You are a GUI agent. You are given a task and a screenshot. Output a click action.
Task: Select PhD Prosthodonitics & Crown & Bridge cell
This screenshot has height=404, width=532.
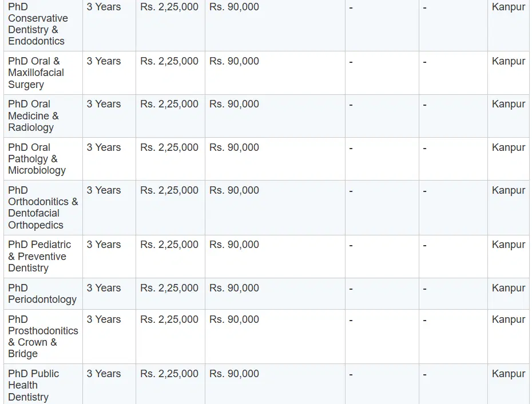point(43,337)
